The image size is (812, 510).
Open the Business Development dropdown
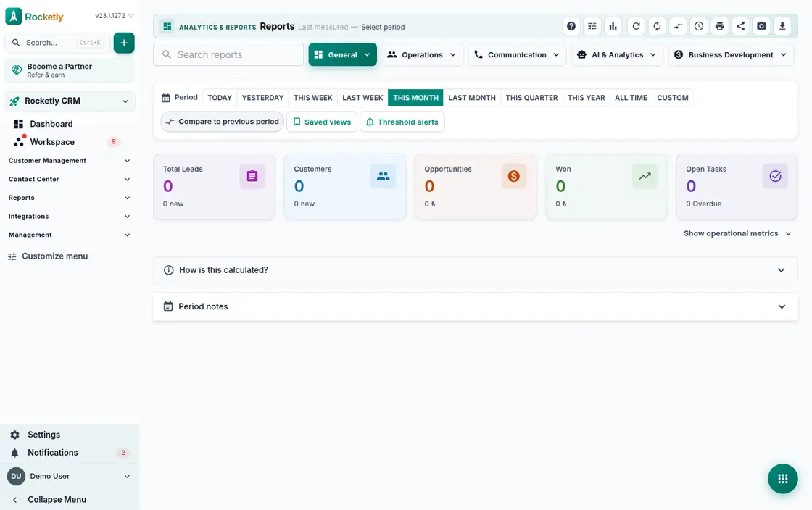[731, 55]
